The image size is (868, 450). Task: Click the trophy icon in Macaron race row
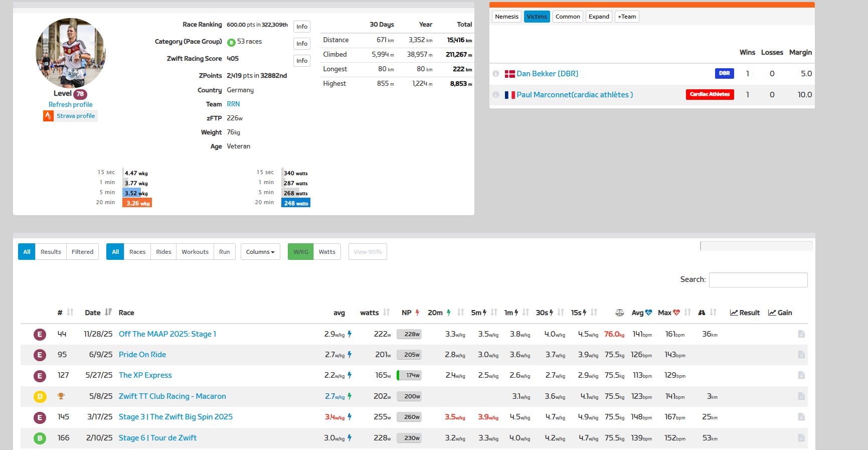pos(61,396)
